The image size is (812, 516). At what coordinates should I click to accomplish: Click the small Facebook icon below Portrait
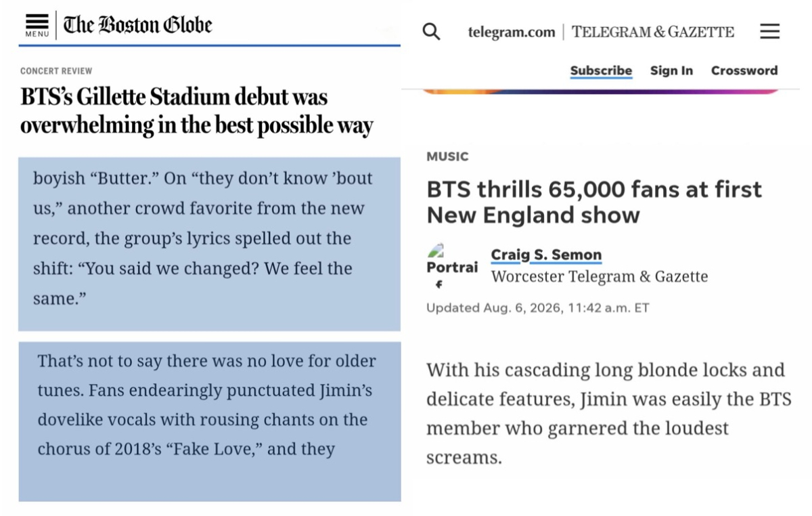(x=438, y=284)
